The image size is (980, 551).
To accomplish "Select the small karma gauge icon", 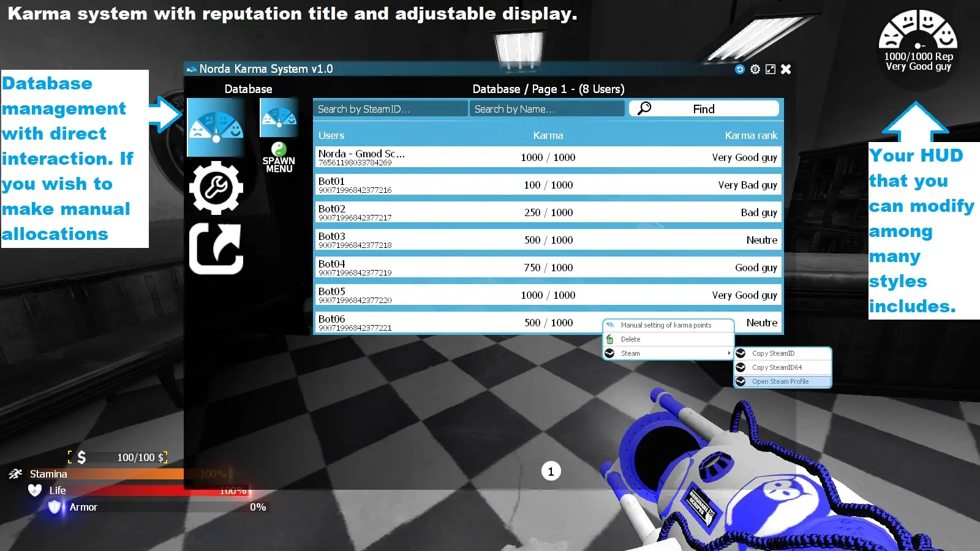I will [x=279, y=118].
